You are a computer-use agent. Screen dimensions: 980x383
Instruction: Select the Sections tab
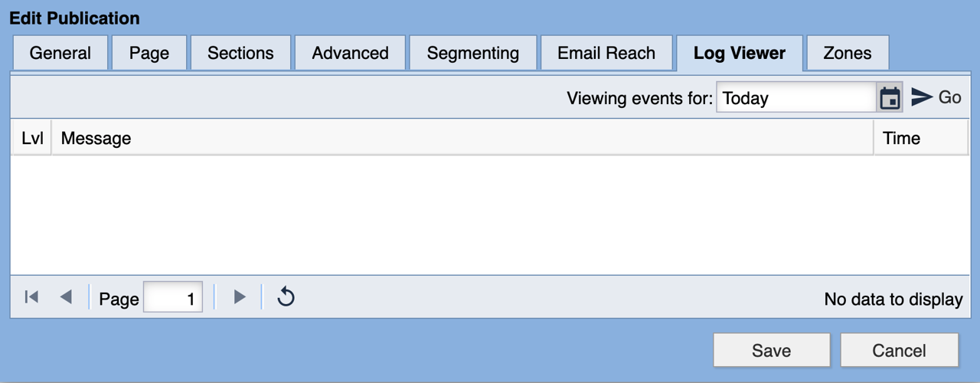240,54
